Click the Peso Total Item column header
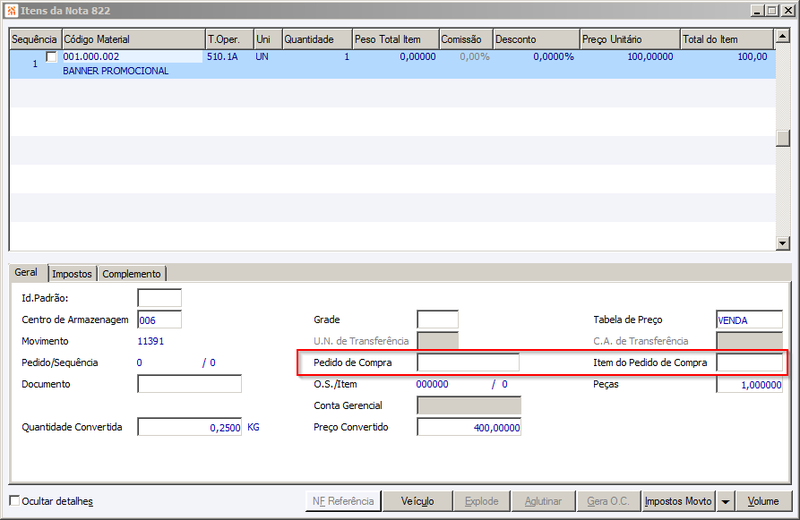800x520 pixels. (x=396, y=39)
